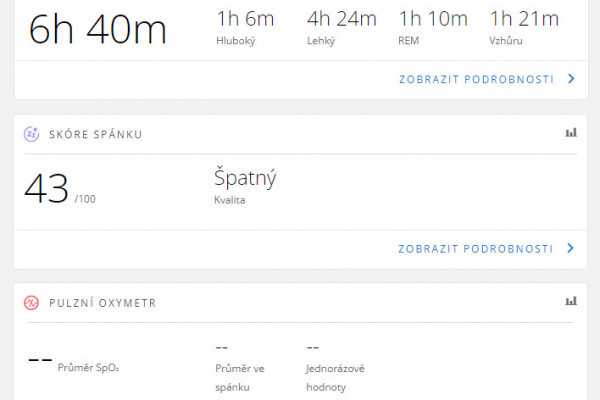Click the Jednorázové hodnoty value

tap(313, 348)
